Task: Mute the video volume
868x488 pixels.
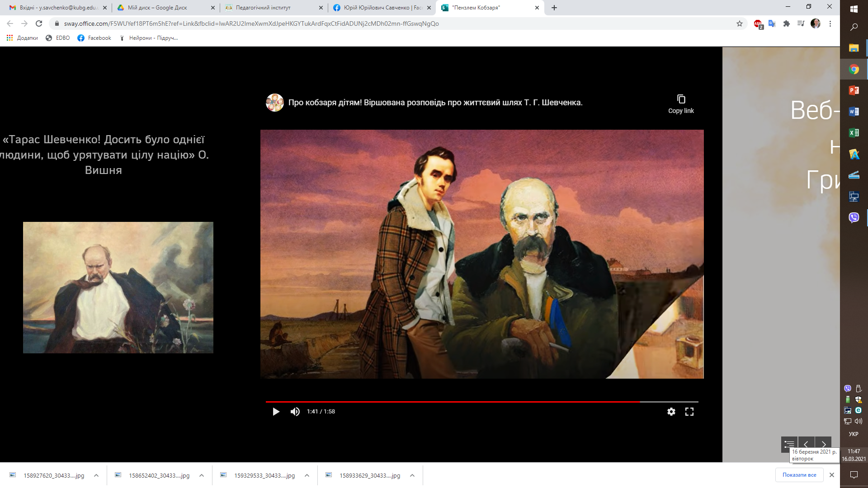Action: [295, 412]
